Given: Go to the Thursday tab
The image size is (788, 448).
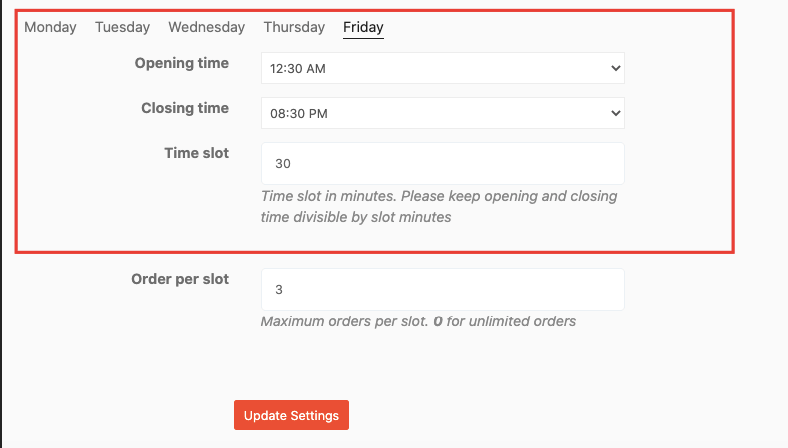Looking at the screenshot, I should [x=294, y=27].
